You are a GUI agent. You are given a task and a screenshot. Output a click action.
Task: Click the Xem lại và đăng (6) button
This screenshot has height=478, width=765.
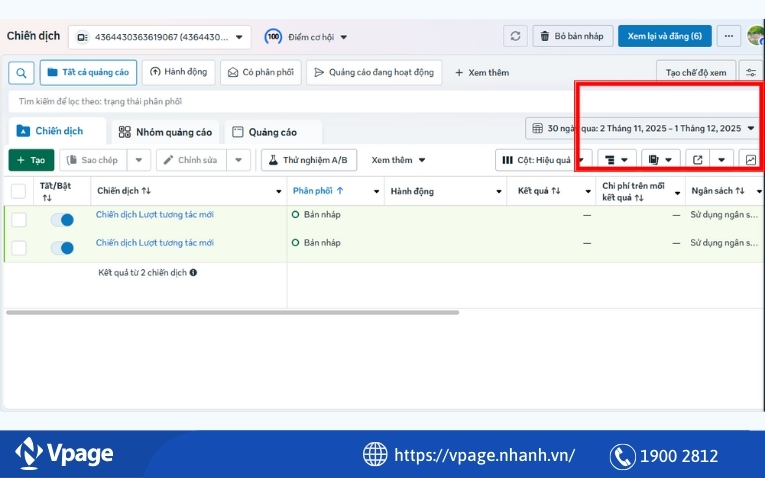664,36
